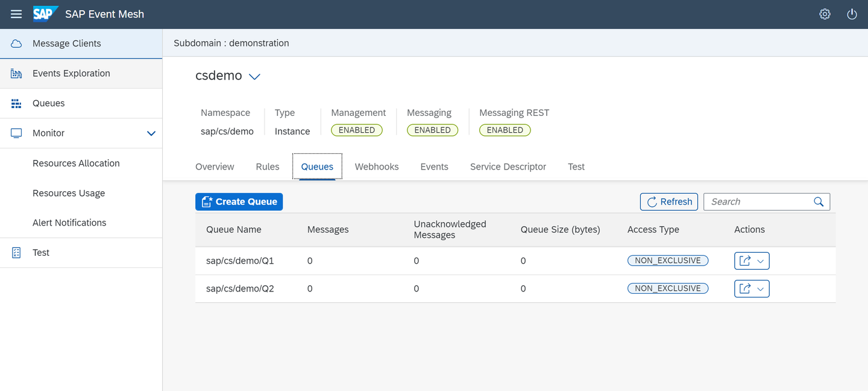Click the Q2 row action export icon
Screen dimensions: 868x391
pos(745,289)
